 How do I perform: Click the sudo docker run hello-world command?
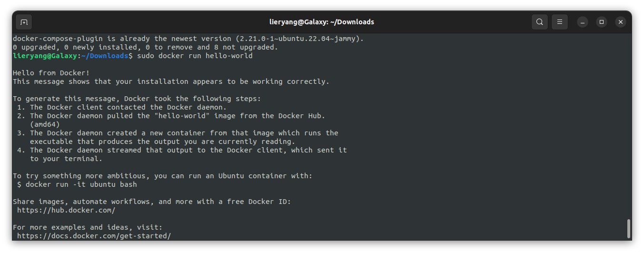[x=195, y=56]
